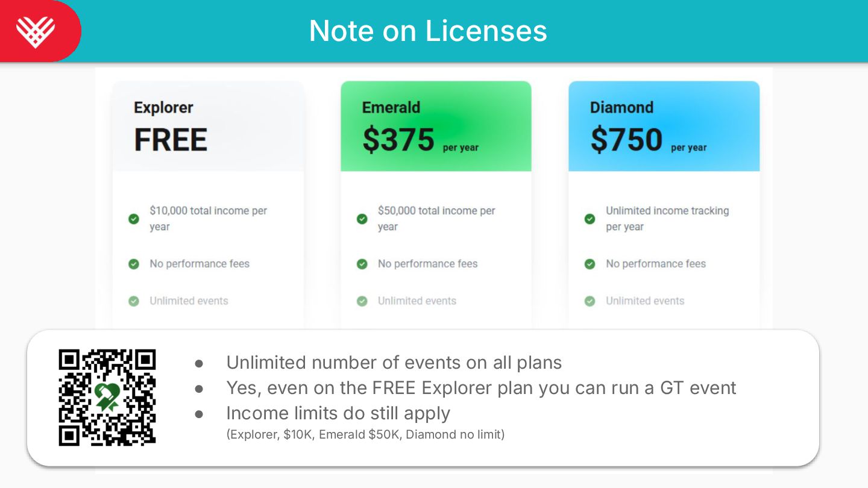The image size is (868, 488).
Task: Click Explorer Unlimited events checkmark
Action: click(134, 301)
